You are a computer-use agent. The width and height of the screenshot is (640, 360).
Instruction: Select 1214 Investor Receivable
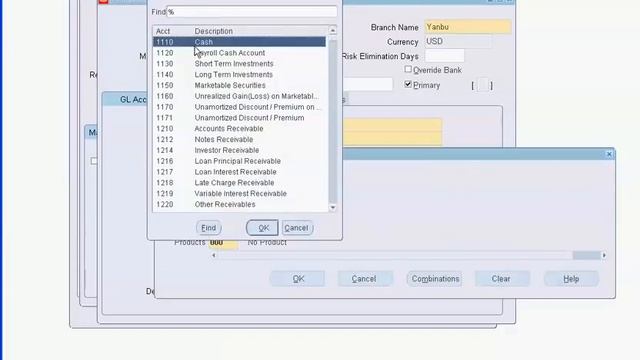tap(239, 150)
